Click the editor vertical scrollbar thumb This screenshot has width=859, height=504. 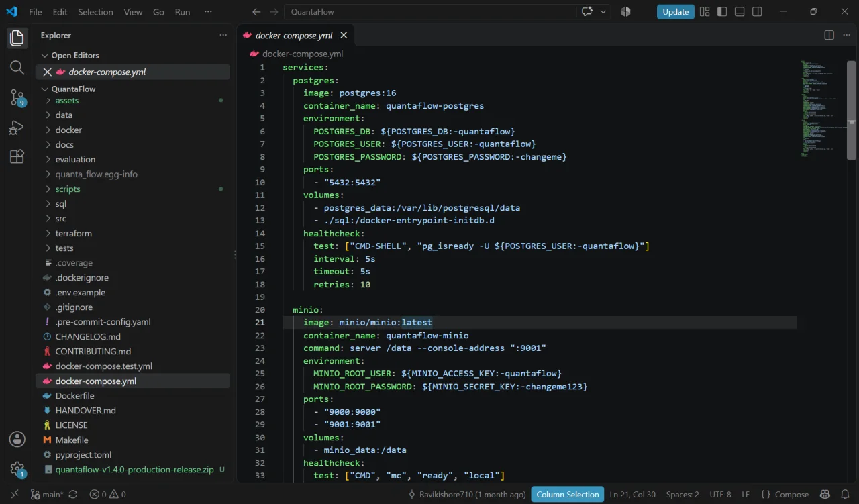[851, 111]
